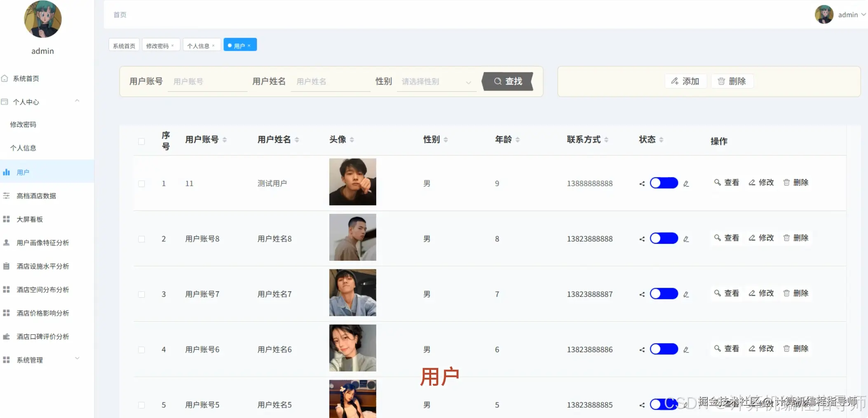
Task: Click 查看 for row 11
Action: click(727, 182)
